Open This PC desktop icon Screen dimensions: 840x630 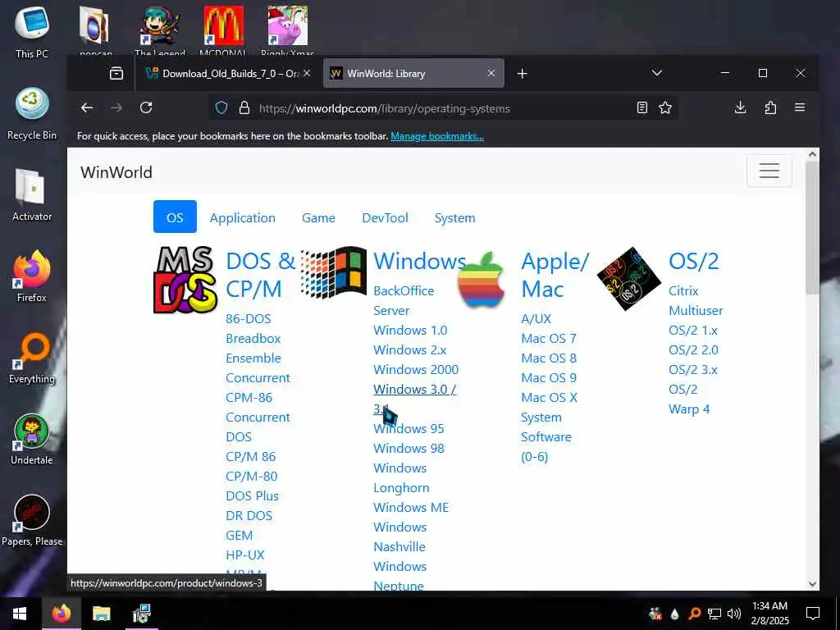coord(32,32)
